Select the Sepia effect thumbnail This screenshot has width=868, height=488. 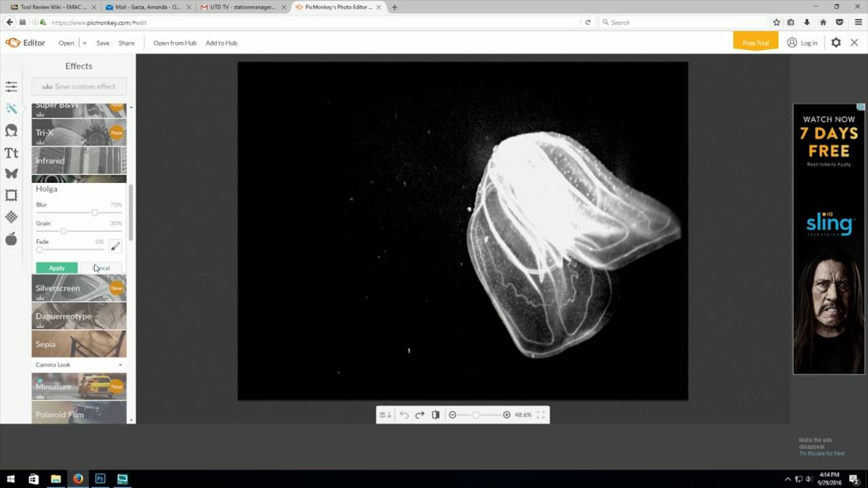click(x=79, y=344)
